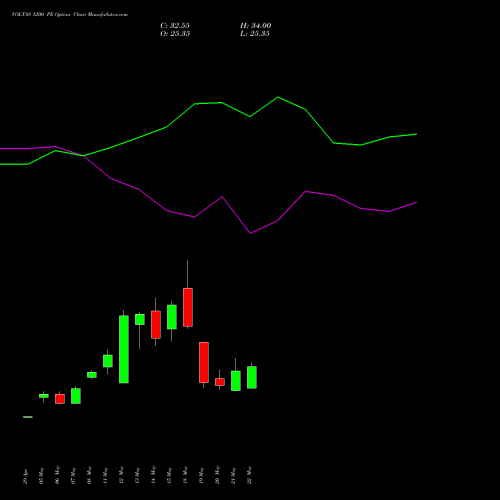Click the 18 May date label
This screenshot has height=500, width=500.
click(185, 475)
